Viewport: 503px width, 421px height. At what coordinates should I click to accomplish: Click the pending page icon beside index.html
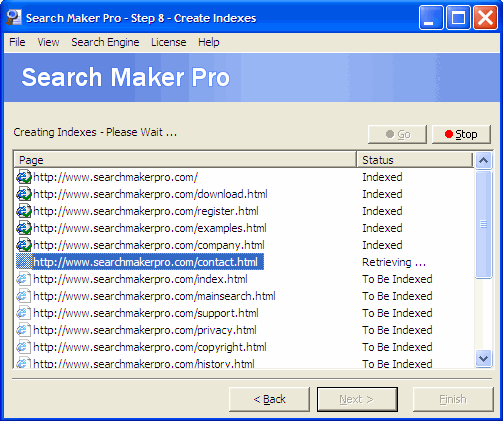coord(24,279)
